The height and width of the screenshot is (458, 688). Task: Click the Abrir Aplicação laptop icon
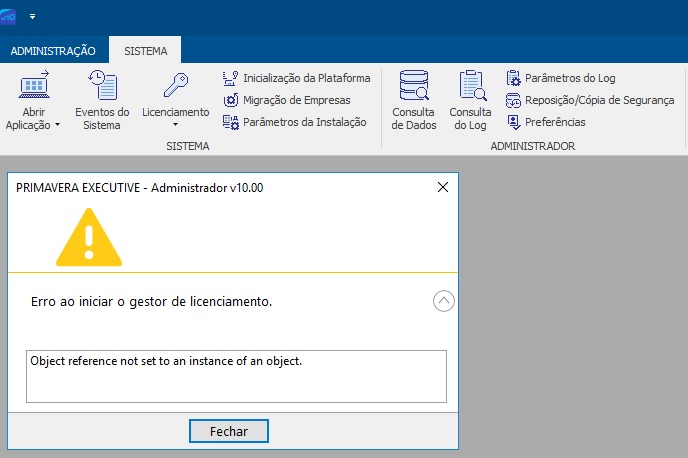coord(33,86)
